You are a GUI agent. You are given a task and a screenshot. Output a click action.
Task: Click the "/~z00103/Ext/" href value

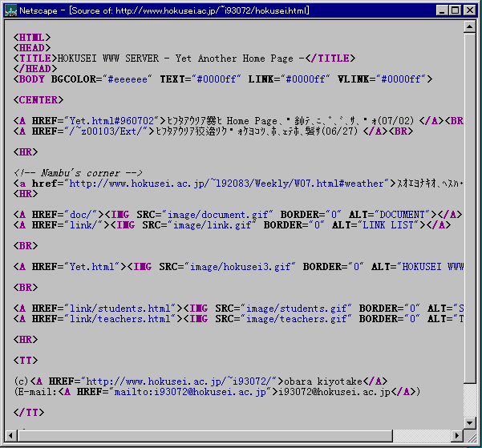(106, 131)
